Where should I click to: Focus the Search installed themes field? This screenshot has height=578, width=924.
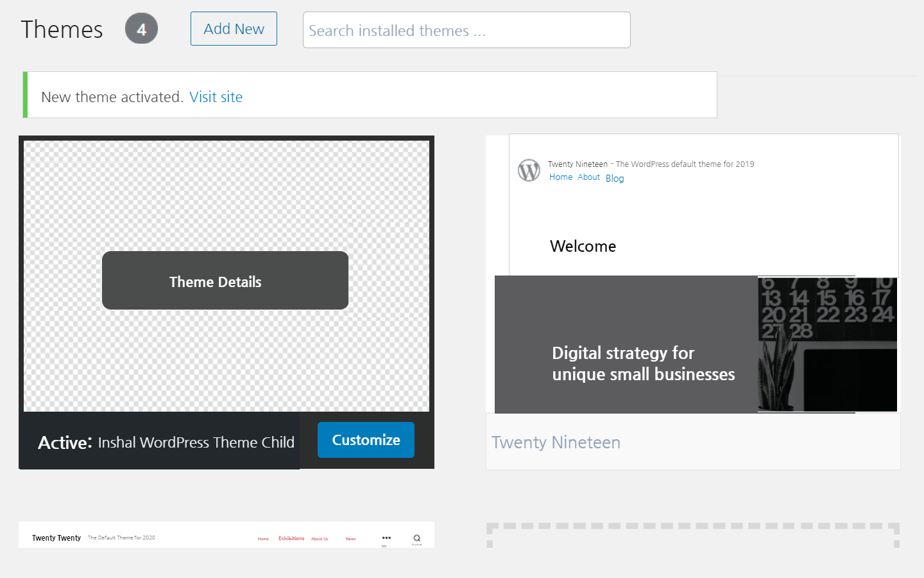[x=466, y=30]
